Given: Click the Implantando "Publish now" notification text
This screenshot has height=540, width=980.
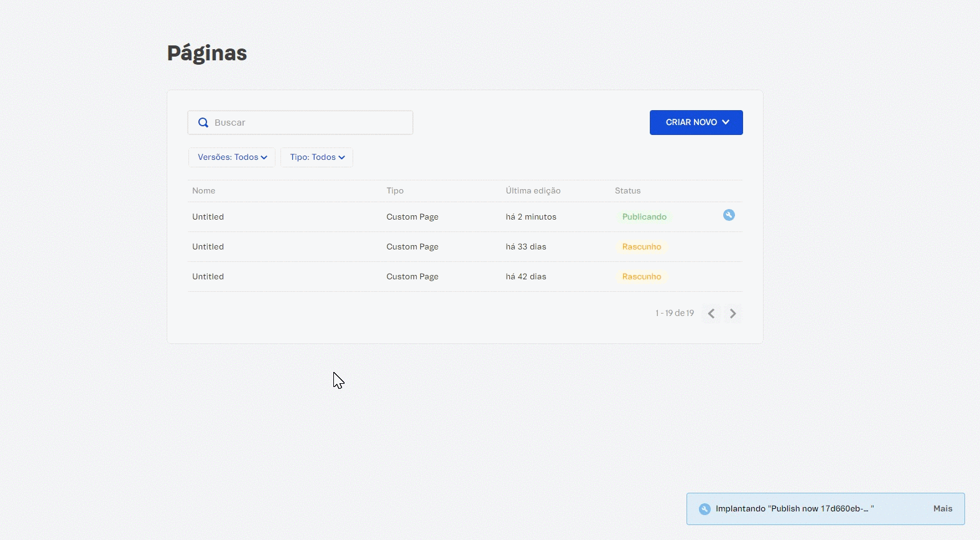Looking at the screenshot, I should [794, 509].
